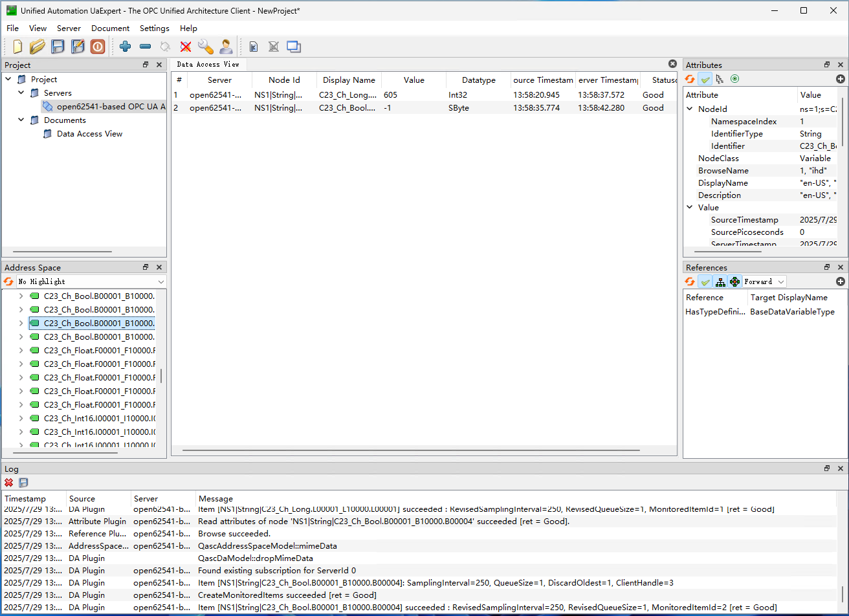The image size is (849, 616).
Task: Open the Forward direction dropdown
Action: coord(764,281)
